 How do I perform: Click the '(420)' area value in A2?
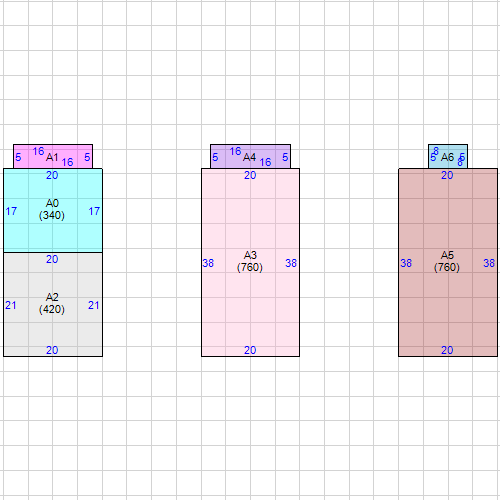52,309
